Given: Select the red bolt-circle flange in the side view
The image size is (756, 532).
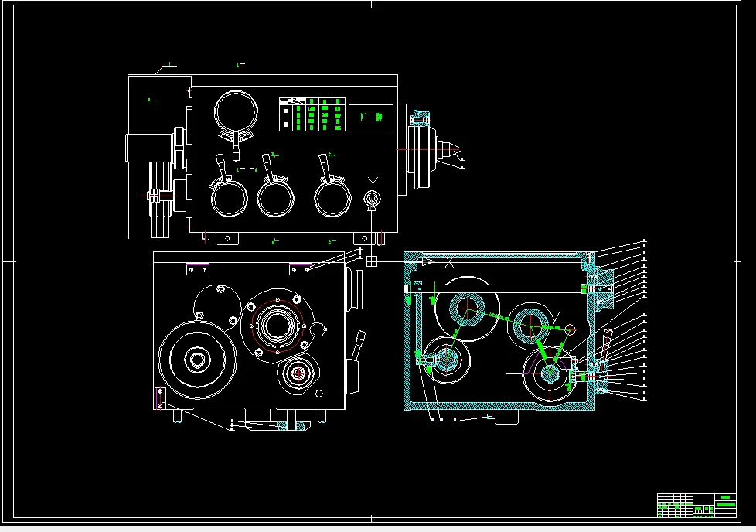Looking at the screenshot, I should [278, 326].
